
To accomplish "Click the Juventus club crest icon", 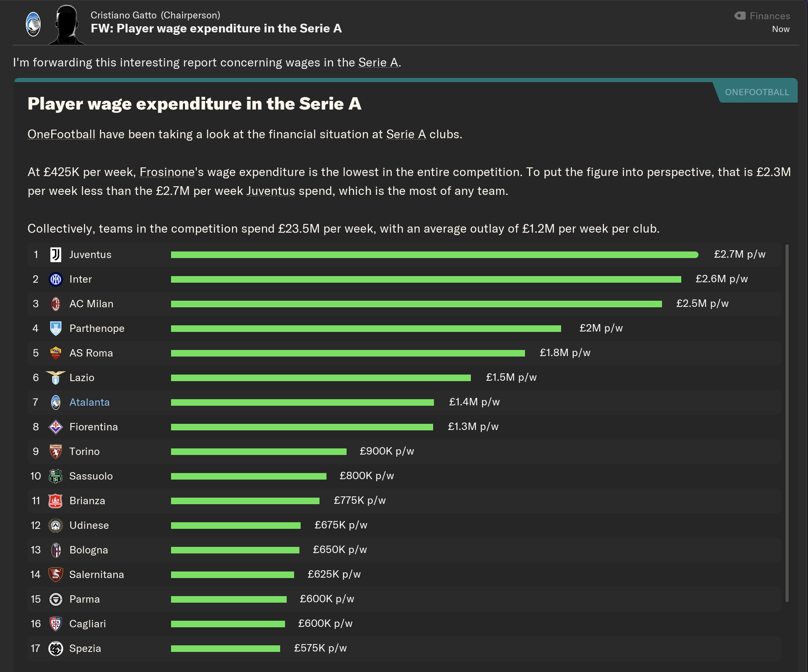I will (x=56, y=255).
